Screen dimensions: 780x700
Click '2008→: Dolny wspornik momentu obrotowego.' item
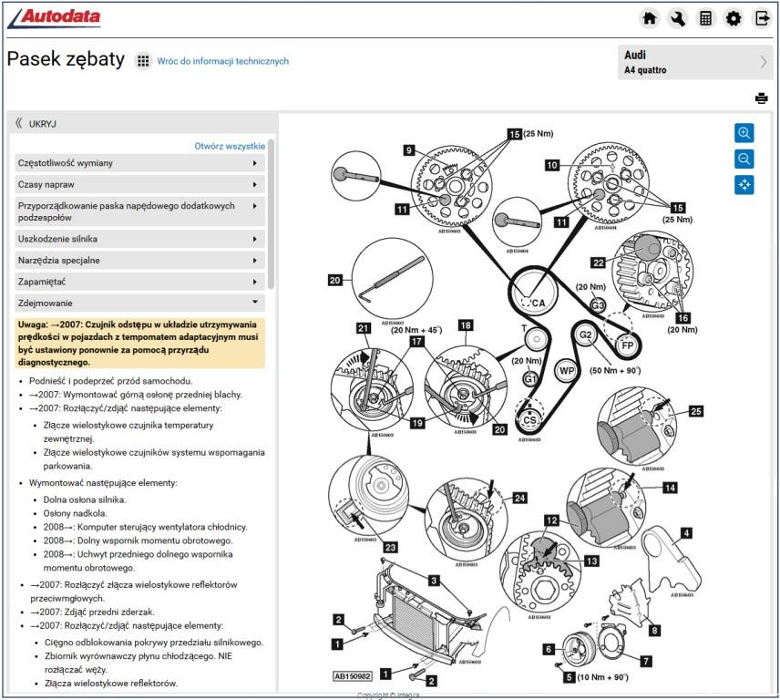tap(138, 540)
